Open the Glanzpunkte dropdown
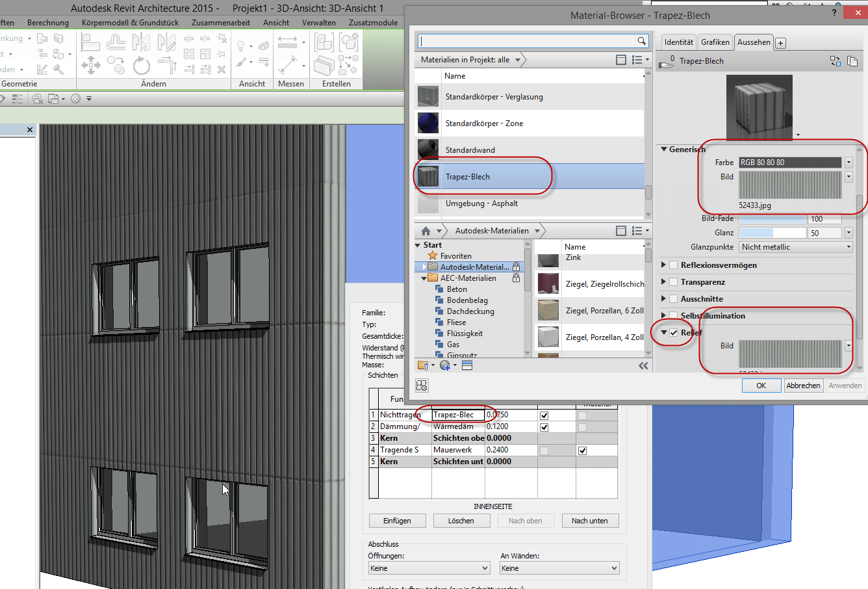This screenshot has height=589, width=868. point(796,247)
